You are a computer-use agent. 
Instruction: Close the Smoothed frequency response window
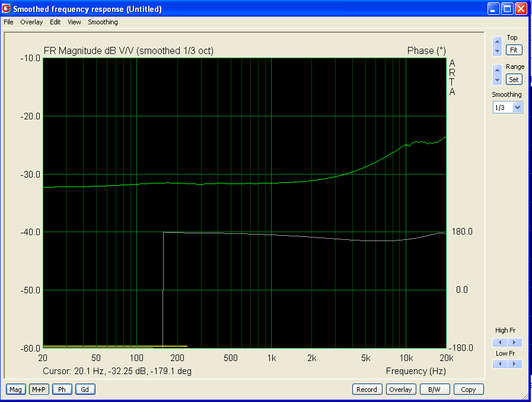coord(521,8)
